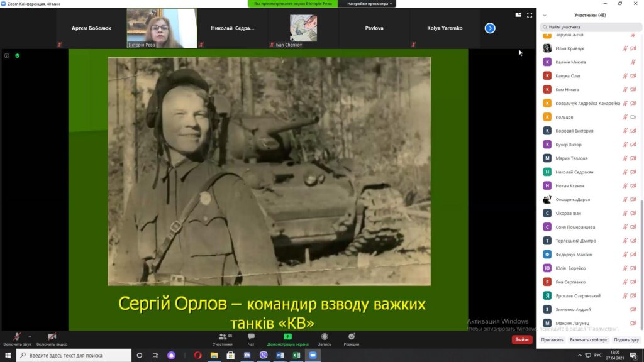
Task: Open the Реакции reactions menu
Action: [352, 339]
